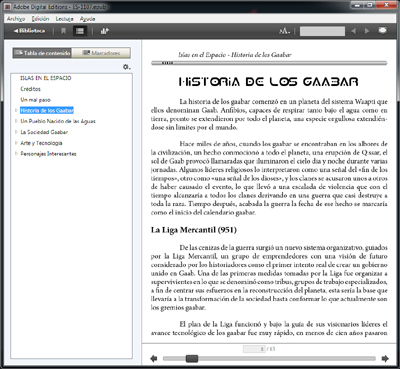This screenshot has width=400, height=369.
Task: Click the add highlight/note icon
Action: point(105,31)
